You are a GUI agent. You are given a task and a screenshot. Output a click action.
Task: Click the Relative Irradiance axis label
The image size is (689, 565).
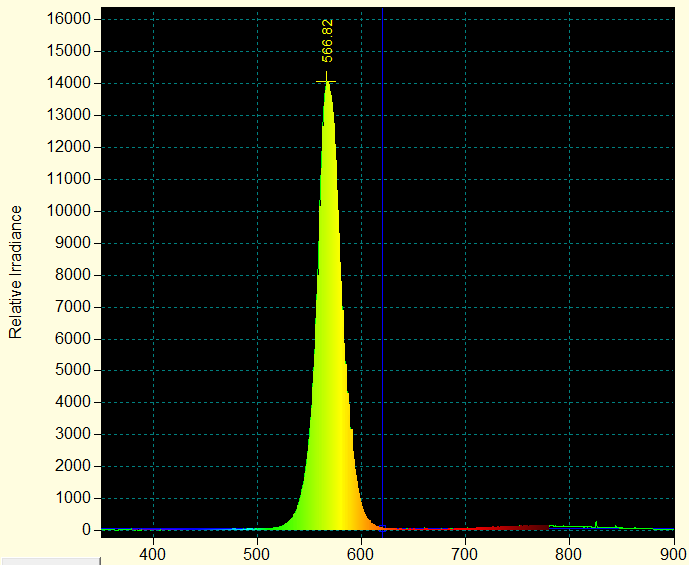click(x=16, y=271)
